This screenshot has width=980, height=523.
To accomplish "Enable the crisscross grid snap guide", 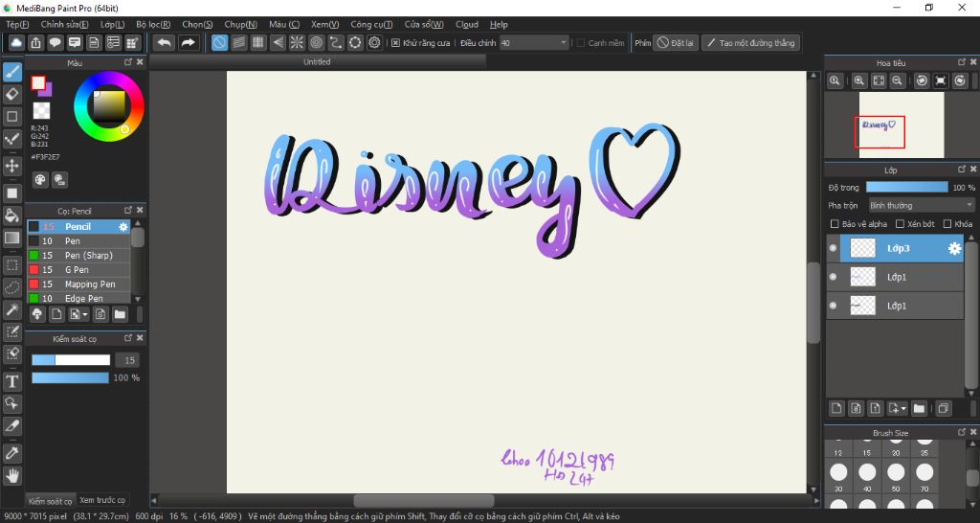I will pos(258,42).
